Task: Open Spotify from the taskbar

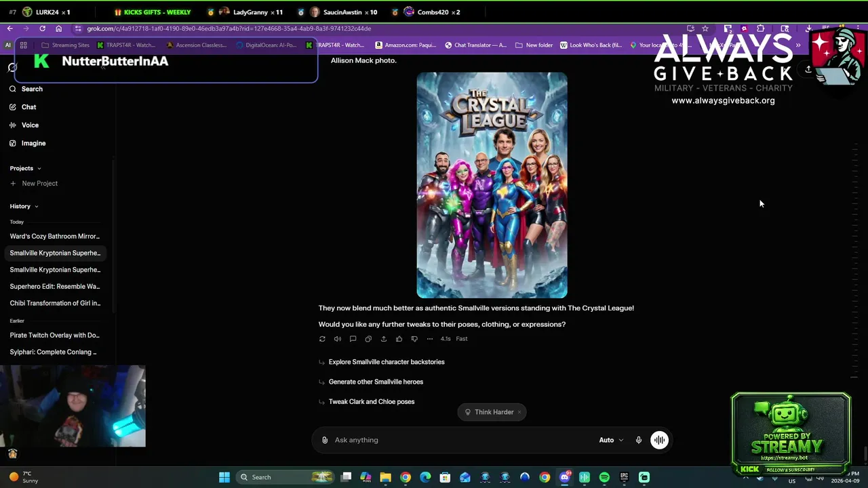Action: coord(604,477)
